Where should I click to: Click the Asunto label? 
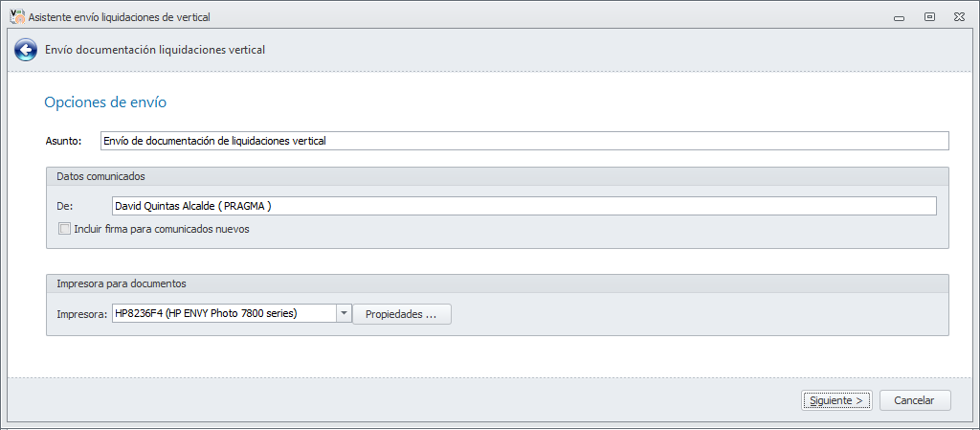(x=64, y=141)
